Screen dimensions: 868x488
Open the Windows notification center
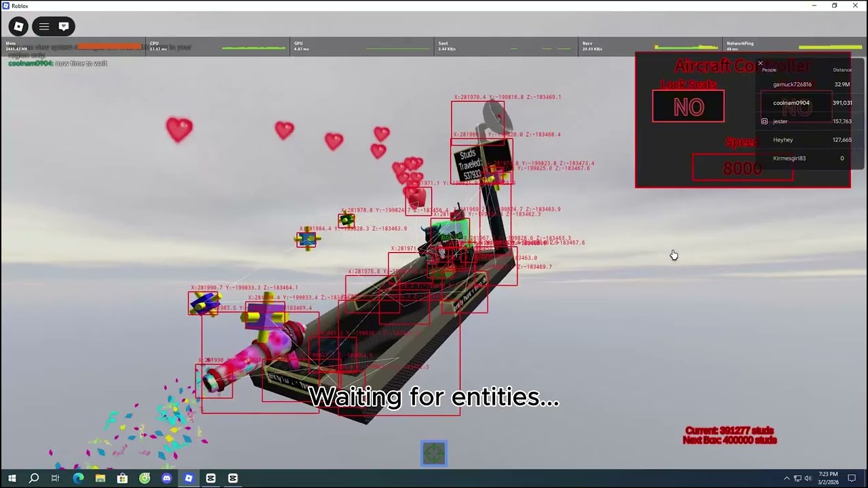pyautogui.click(x=852, y=479)
